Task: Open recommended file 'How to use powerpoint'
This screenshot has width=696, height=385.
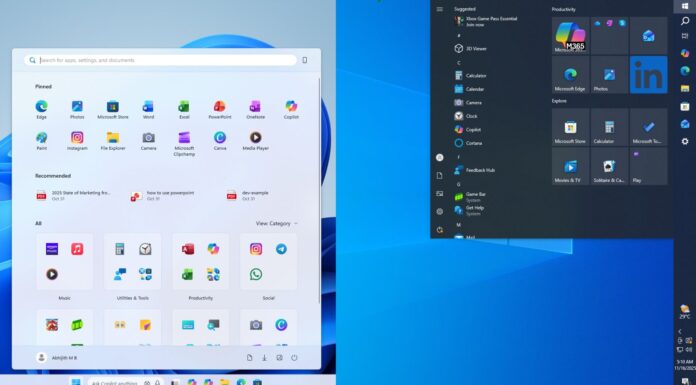Action: tap(163, 196)
